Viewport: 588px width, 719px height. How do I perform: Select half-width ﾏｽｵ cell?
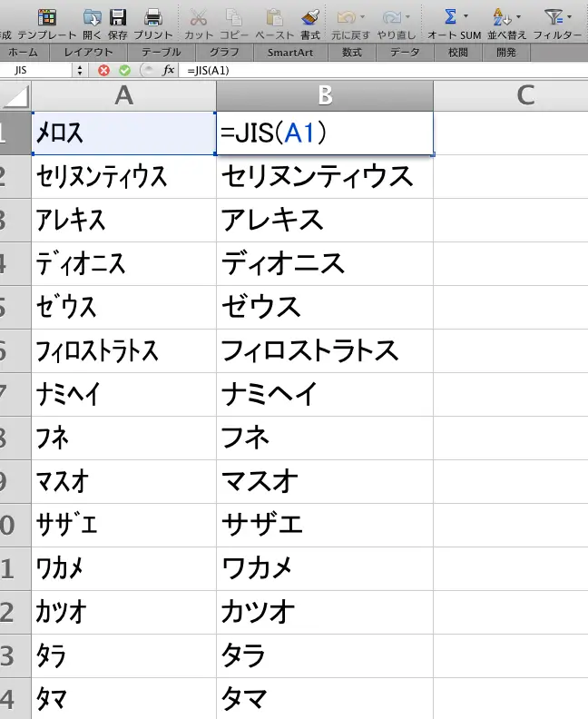coord(123,481)
